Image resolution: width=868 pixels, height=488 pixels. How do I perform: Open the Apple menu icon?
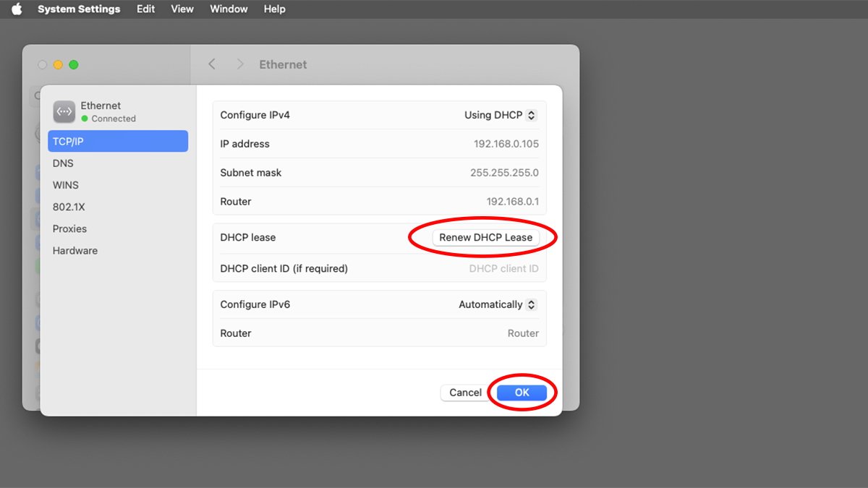(17, 9)
